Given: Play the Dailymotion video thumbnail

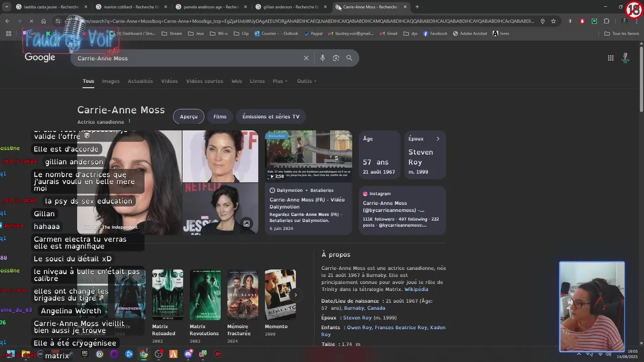Looking at the screenshot, I should click(308, 156).
